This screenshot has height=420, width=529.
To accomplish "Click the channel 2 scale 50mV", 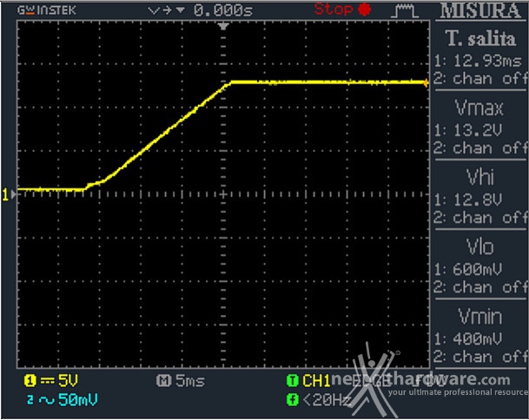I will click(78, 400).
